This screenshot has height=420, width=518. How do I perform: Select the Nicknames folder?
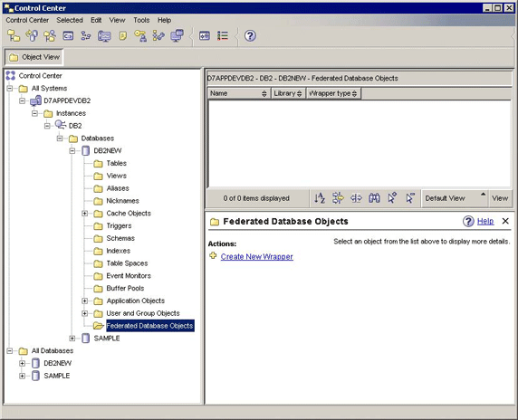(122, 201)
